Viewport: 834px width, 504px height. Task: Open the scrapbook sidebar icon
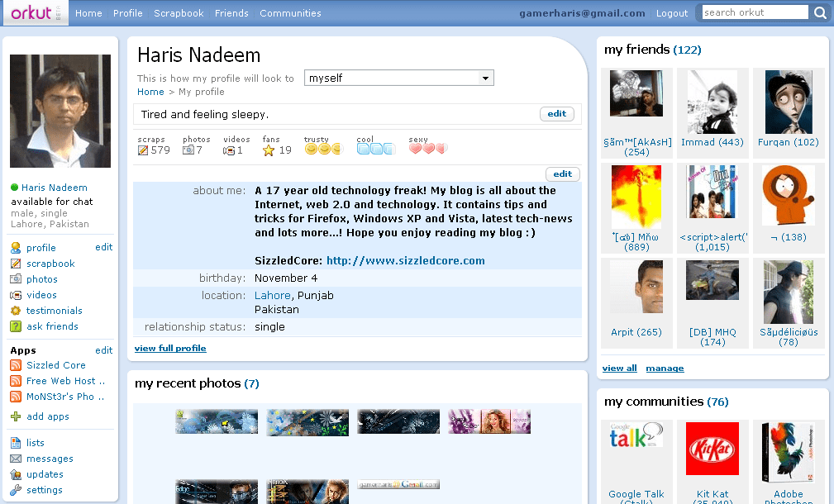[16, 264]
